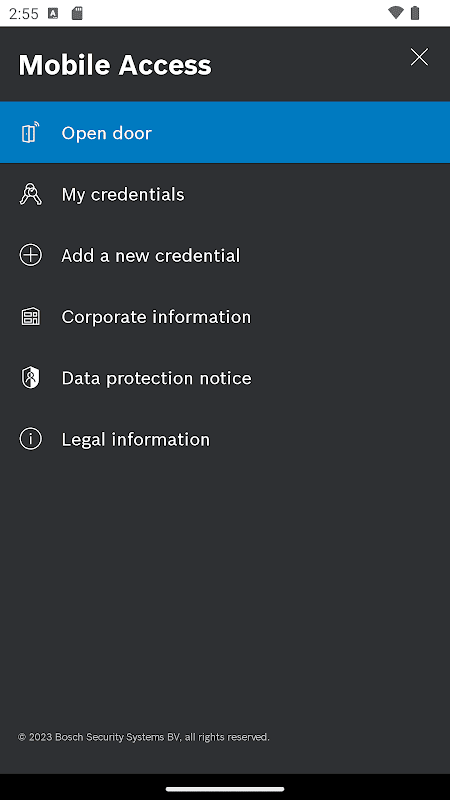The width and height of the screenshot is (450, 800).
Task: Tap the bottom navigation home pill
Action: (x=225, y=789)
